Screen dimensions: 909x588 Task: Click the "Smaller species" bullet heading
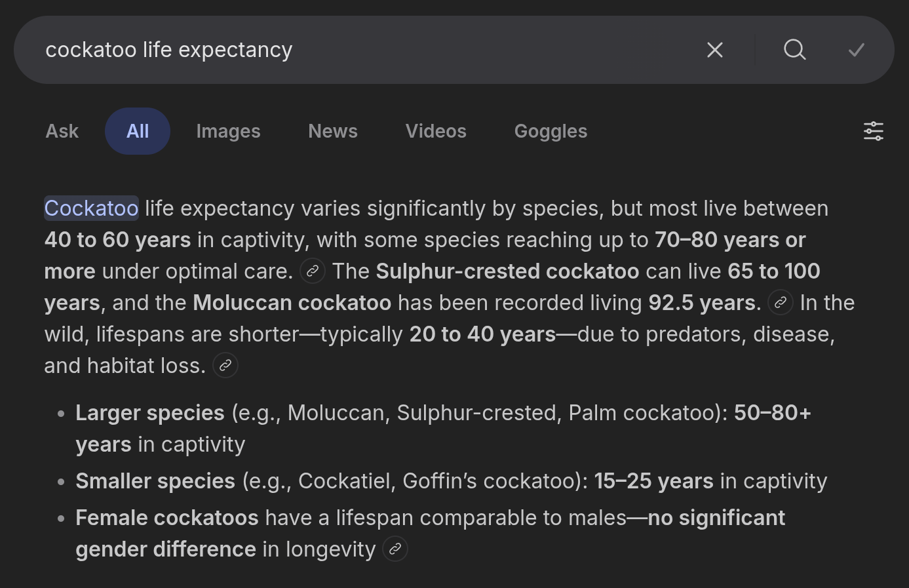click(155, 481)
